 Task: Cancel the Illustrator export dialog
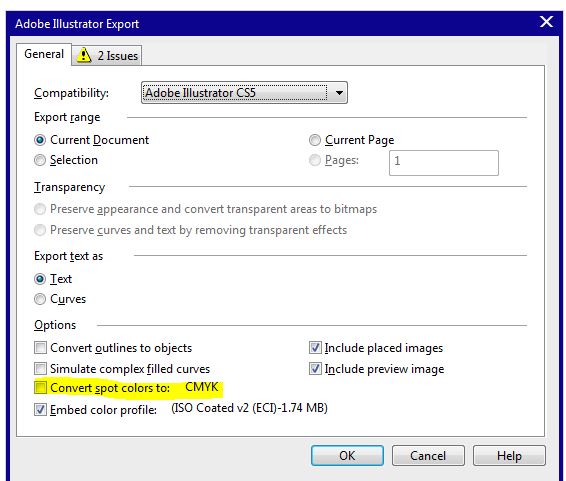[x=428, y=455]
